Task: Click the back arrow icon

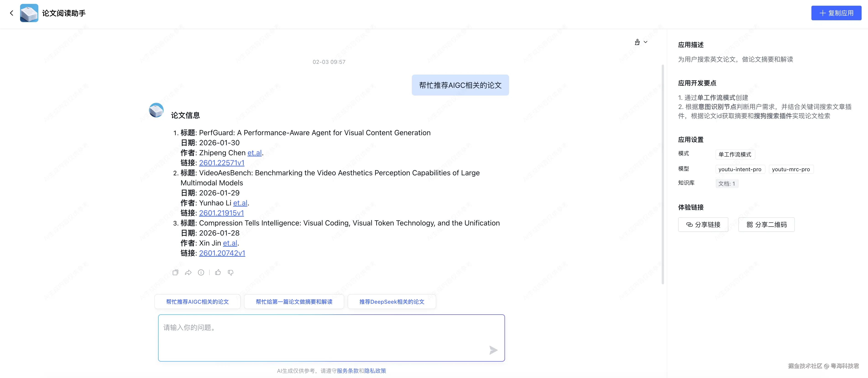Action: click(11, 13)
